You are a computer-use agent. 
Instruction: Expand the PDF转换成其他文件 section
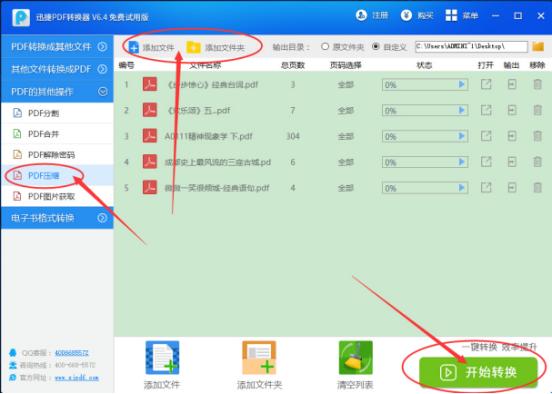point(57,46)
